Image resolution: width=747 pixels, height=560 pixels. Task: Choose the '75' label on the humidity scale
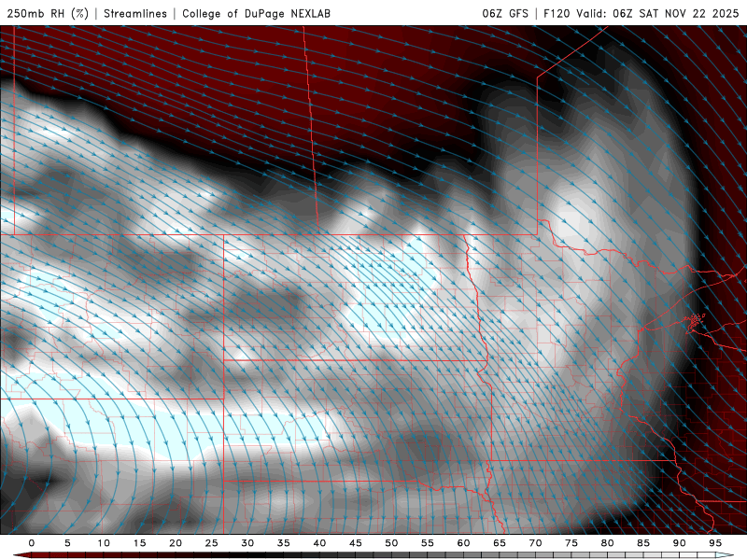click(571, 543)
